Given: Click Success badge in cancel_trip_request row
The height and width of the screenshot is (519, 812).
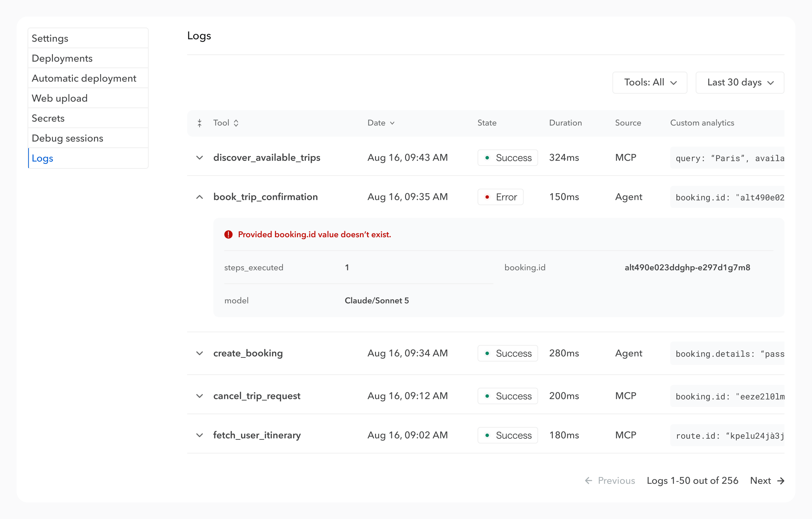Looking at the screenshot, I should pos(508,396).
